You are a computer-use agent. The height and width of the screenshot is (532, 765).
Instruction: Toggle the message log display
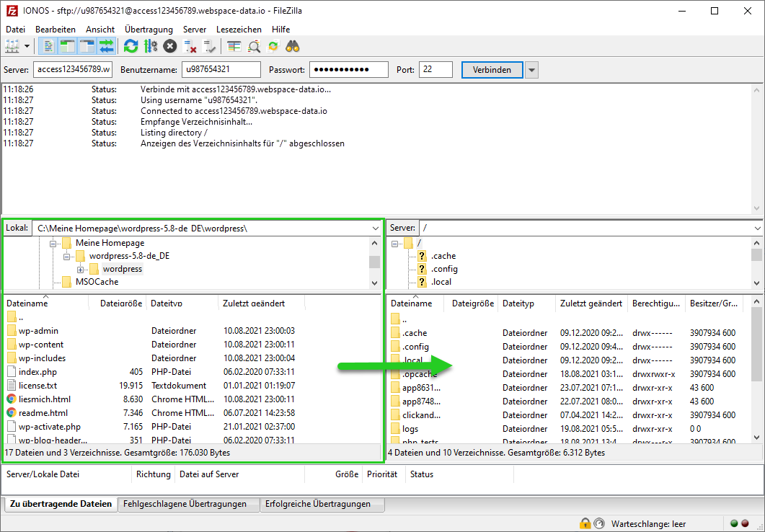point(49,46)
